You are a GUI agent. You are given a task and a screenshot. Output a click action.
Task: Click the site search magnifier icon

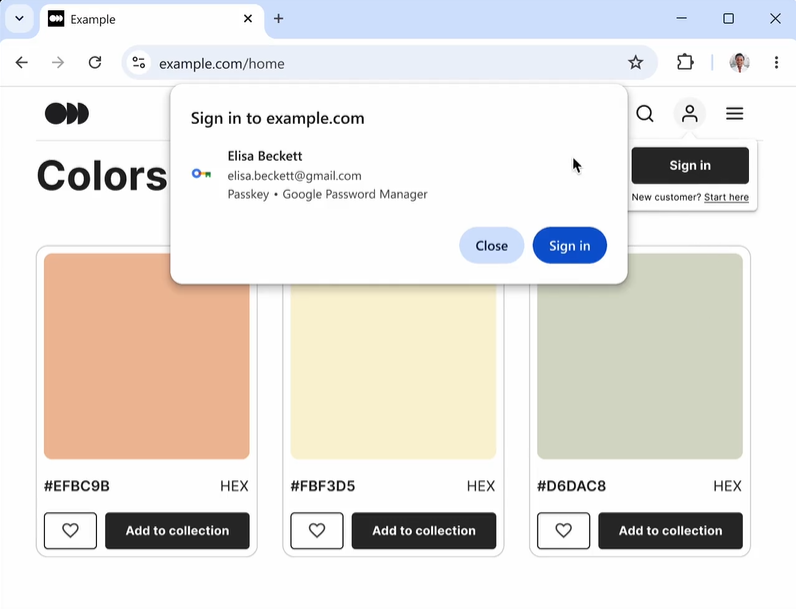click(645, 114)
